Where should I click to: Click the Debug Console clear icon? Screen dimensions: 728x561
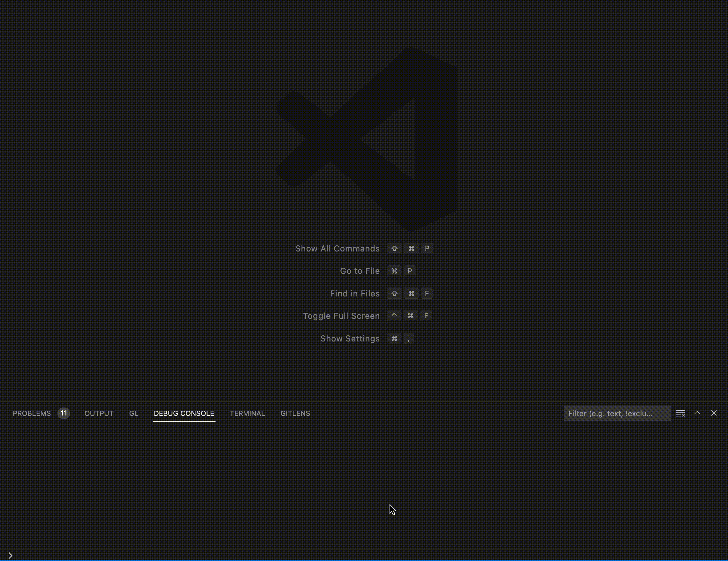[x=680, y=413]
